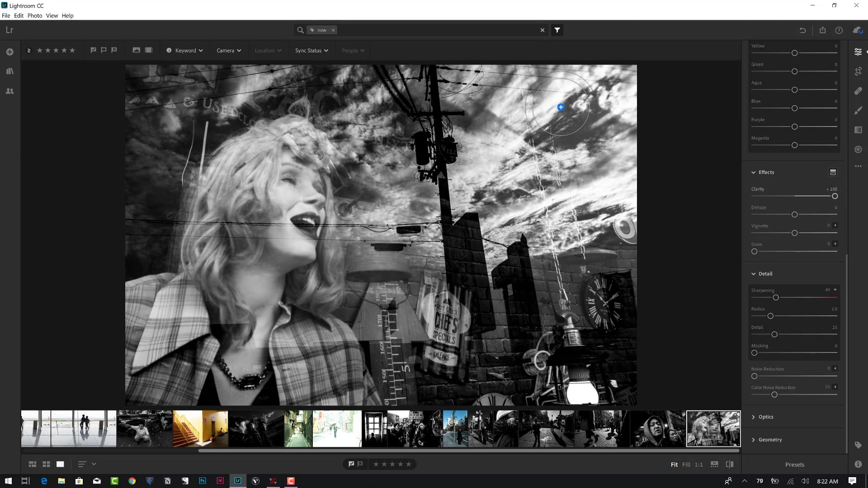Image resolution: width=868 pixels, height=488 pixels.
Task: Click the Presets button
Action: point(795,465)
